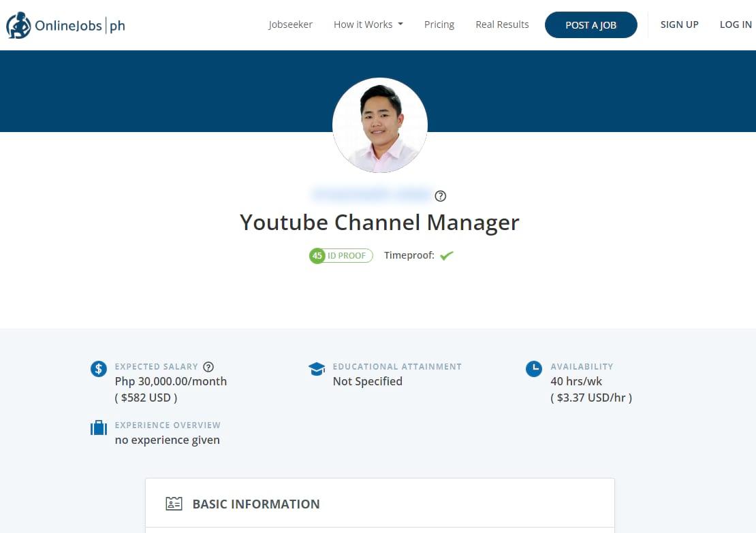The height and width of the screenshot is (533, 756).
Task: Click the OnlineJobs.ph logo
Action: tap(65, 25)
